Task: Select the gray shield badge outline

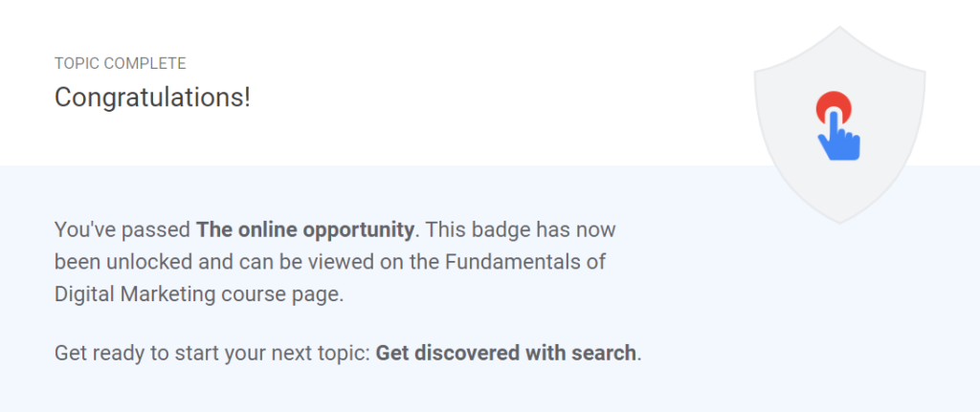Action: pos(839,125)
